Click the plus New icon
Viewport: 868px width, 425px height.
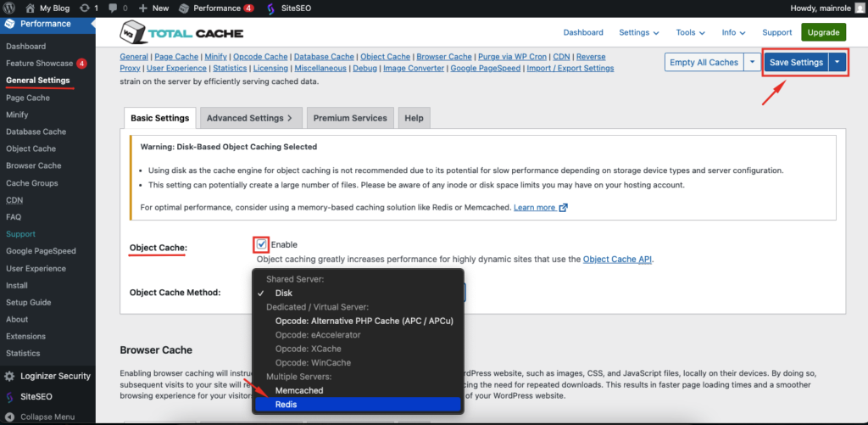143,8
